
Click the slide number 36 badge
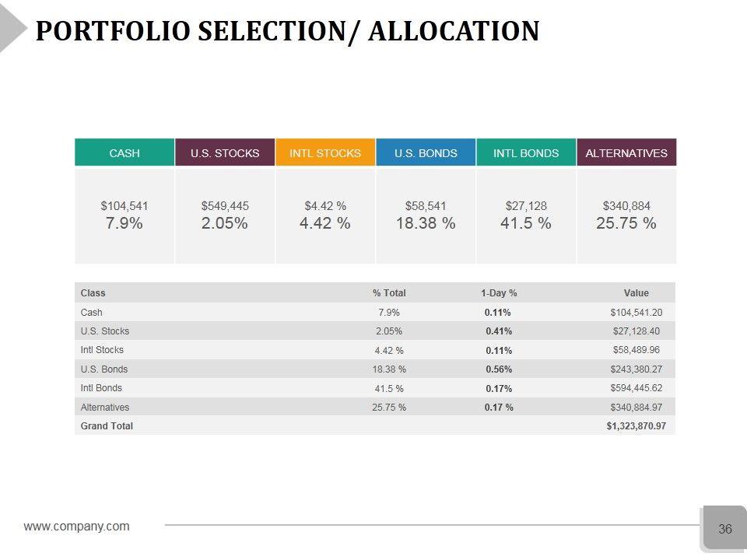(x=724, y=529)
